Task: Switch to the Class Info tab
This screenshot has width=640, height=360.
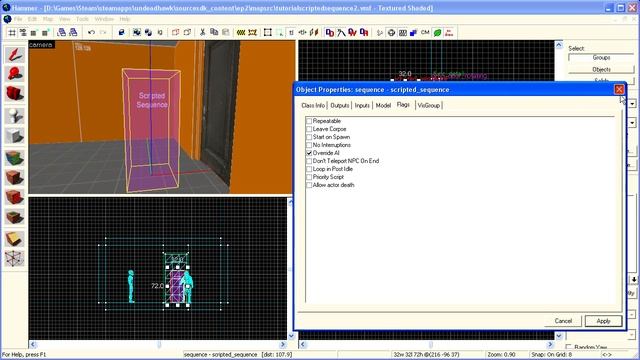Action: (313, 105)
